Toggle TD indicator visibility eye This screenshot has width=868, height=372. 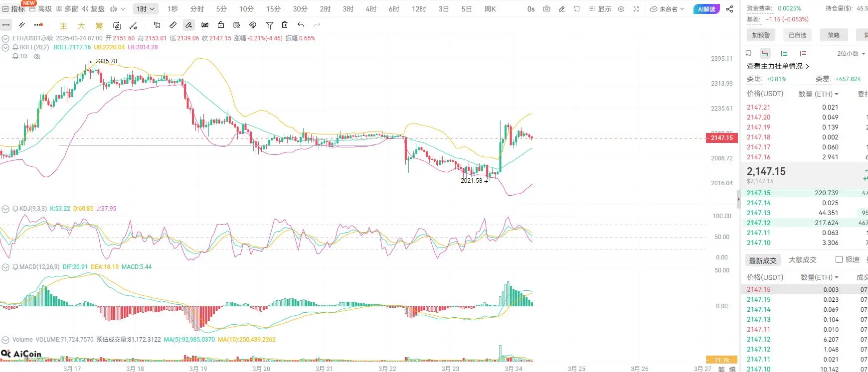[36, 56]
